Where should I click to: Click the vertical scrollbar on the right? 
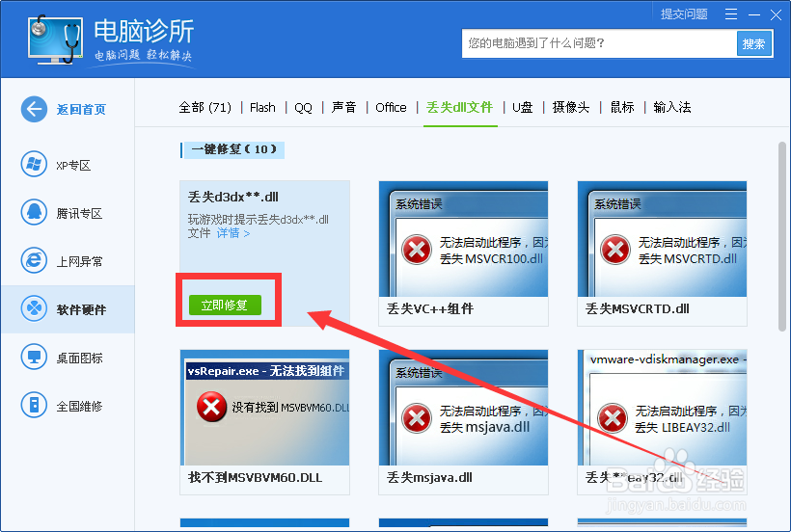point(782,237)
